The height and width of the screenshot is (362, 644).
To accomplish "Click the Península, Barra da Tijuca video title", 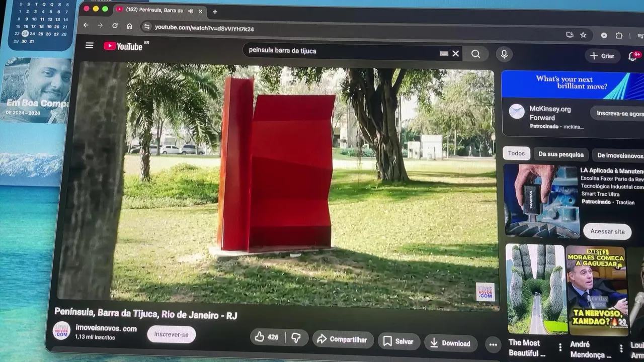I will (146, 313).
